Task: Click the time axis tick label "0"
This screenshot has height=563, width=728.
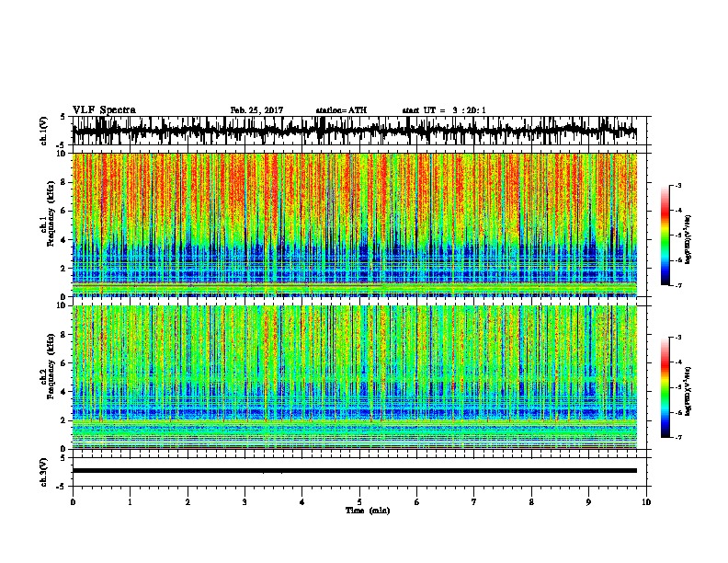Action: 73,502
